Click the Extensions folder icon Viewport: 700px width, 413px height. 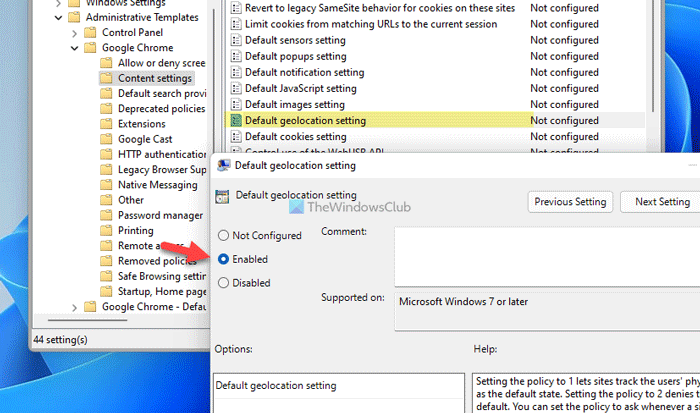(x=106, y=124)
